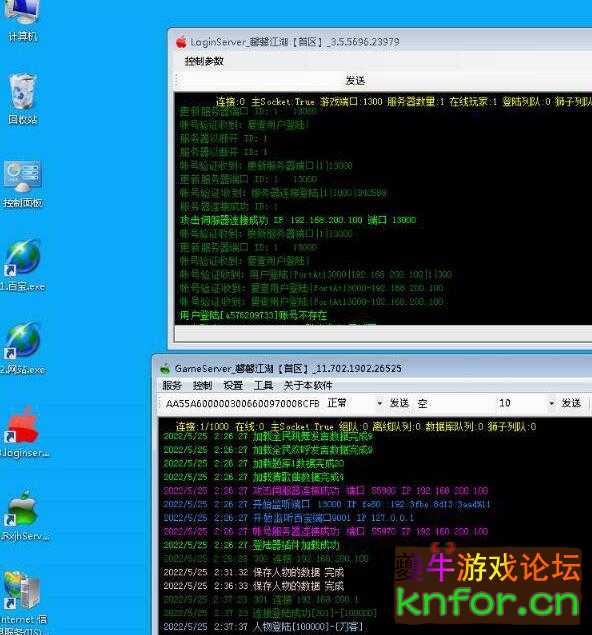This screenshot has height=635, width=592.
Task: Expand the 正常 dropdown arrow
Action: pos(379,403)
